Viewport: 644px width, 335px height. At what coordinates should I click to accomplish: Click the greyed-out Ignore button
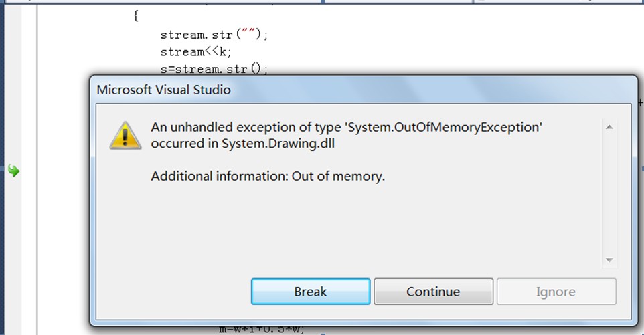[556, 292]
